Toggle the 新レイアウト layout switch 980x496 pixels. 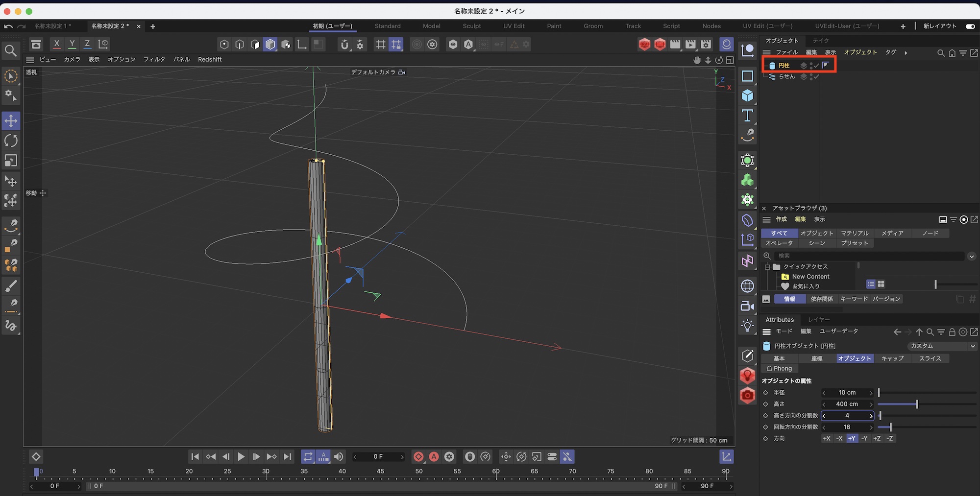(970, 26)
